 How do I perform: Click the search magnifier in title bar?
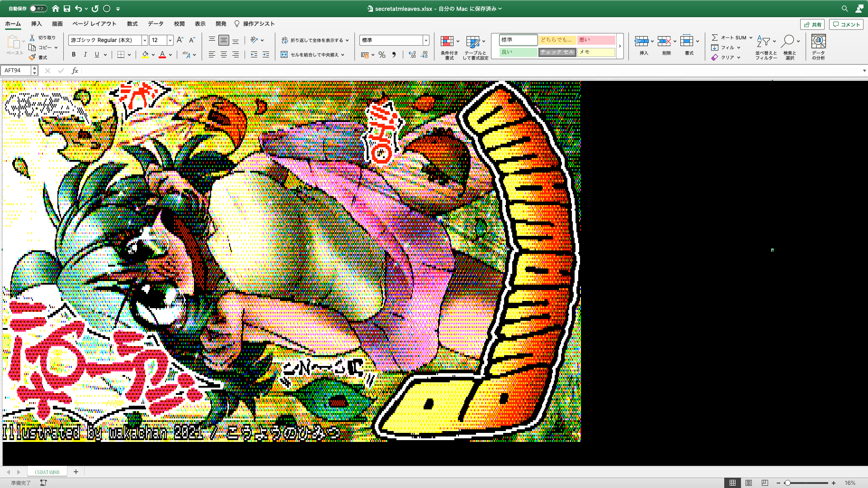(x=844, y=9)
